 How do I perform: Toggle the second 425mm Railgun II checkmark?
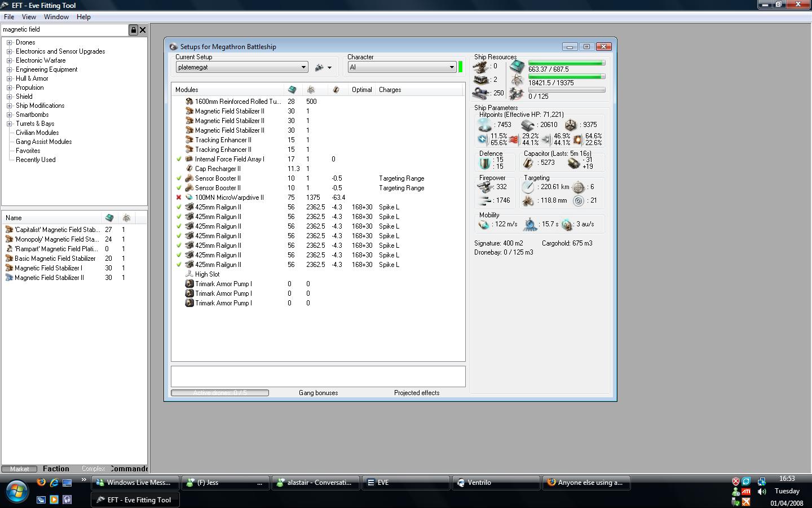coord(179,217)
